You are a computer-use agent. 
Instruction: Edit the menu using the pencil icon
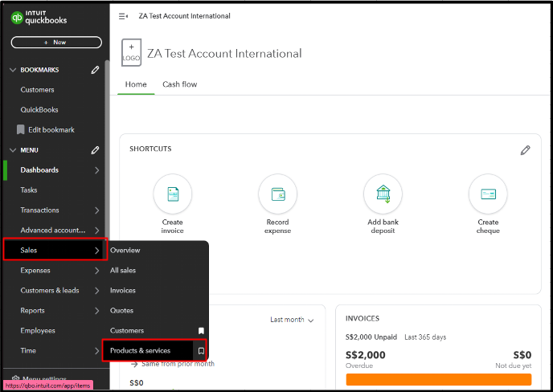(95, 150)
